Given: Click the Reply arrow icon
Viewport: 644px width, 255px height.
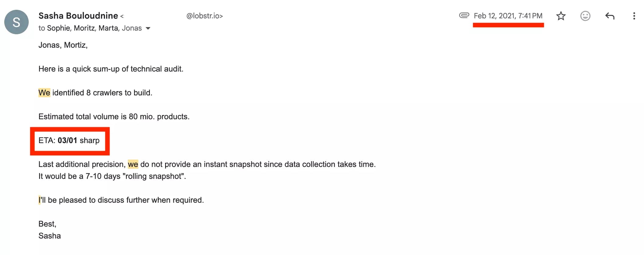Looking at the screenshot, I should (x=610, y=16).
